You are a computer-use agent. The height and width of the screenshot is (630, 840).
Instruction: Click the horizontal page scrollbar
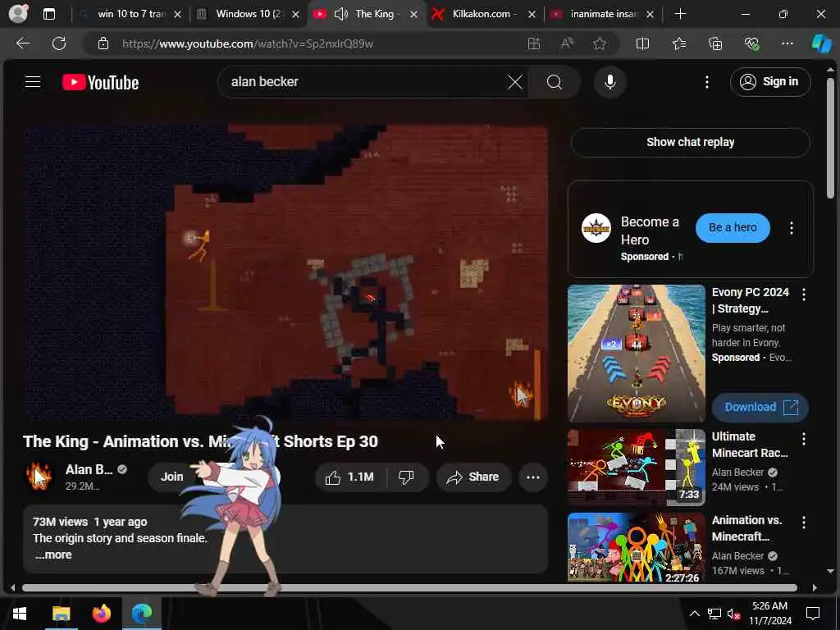409,587
